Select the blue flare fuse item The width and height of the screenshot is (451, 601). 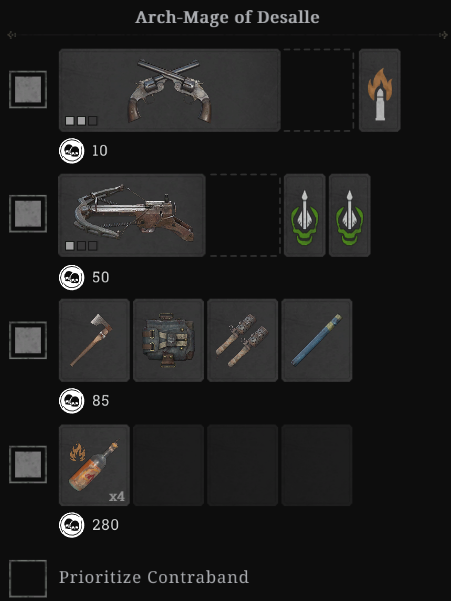pyautogui.click(x=317, y=340)
